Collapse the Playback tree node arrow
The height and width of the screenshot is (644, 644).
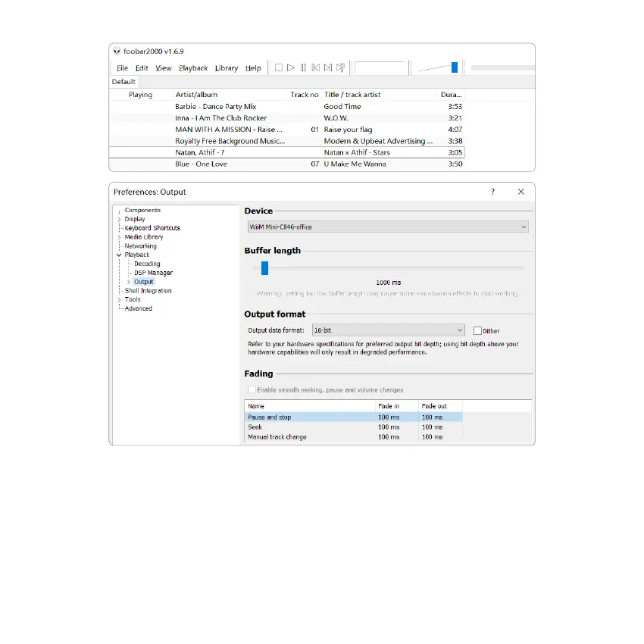pyautogui.click(x=119, y=255)
